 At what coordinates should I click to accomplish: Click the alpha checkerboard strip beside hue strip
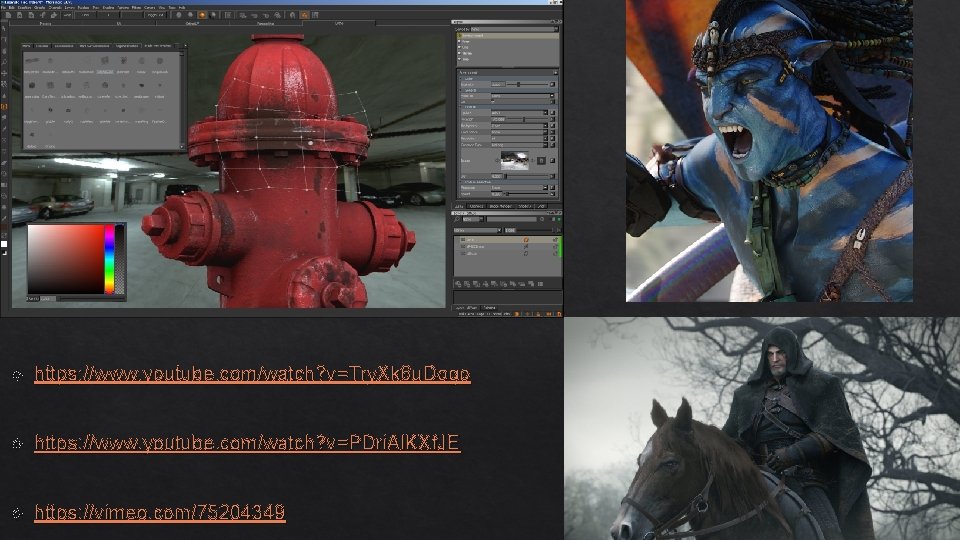(120, 260)
